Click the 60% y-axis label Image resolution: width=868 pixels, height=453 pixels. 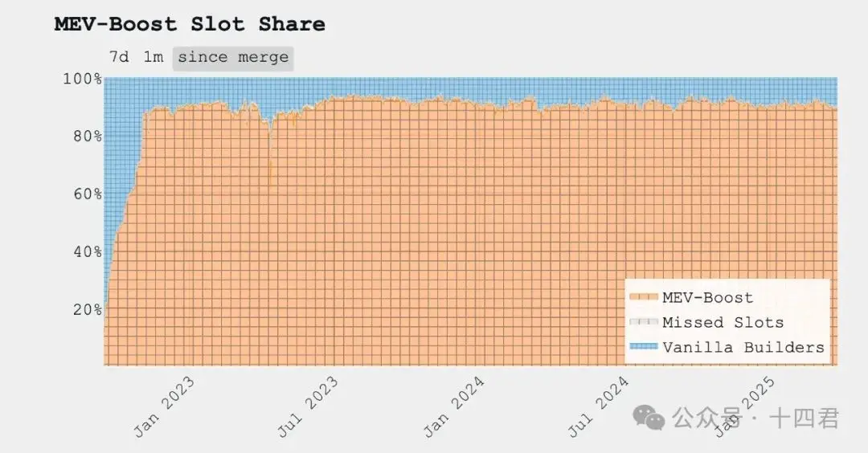click(x=85, y=194)
